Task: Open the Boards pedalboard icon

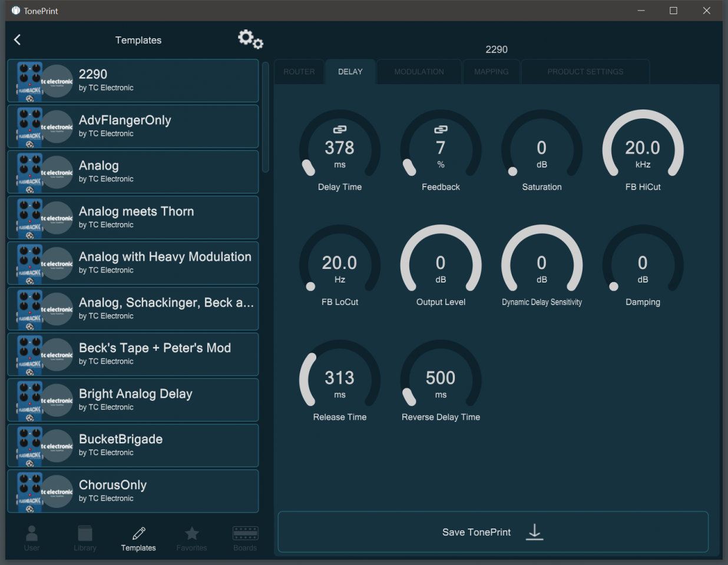Action: 245,533
